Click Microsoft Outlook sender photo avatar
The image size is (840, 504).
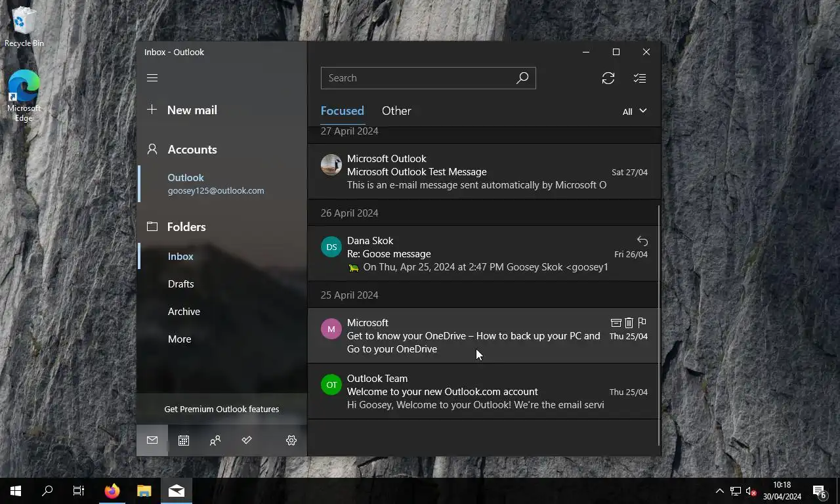(x=331, y=165)
